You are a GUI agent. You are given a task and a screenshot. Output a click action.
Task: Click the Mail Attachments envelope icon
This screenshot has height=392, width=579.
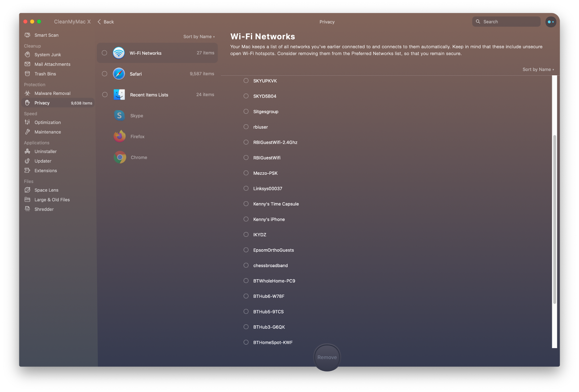(x=28, y=64)
